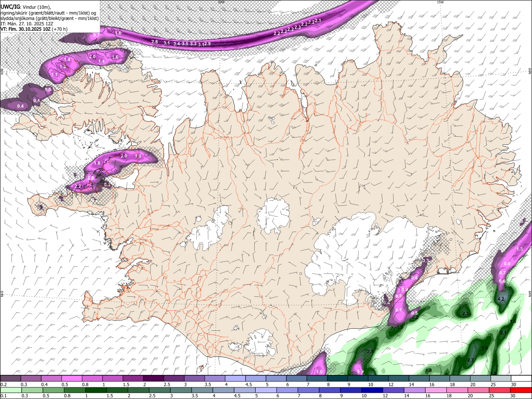Click the '1.2' snow value over the Westfjords

(x=63, y=66)
